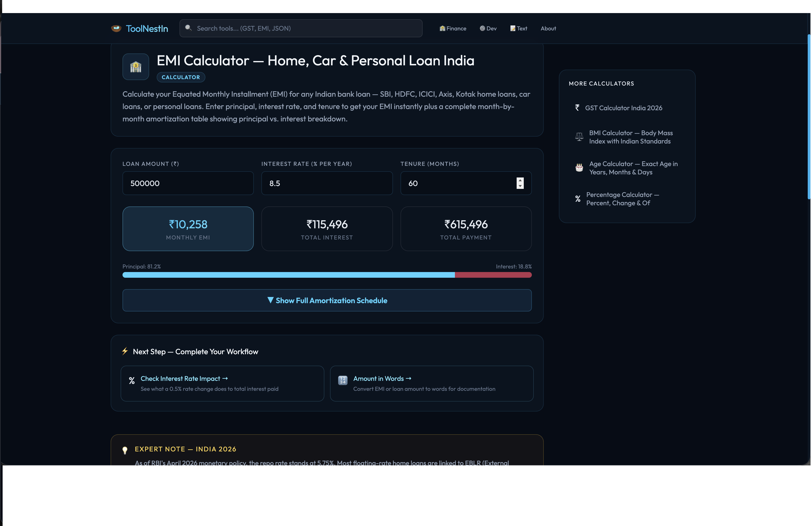Click the scales icon next to BMI Calculator

click(579, 137)
